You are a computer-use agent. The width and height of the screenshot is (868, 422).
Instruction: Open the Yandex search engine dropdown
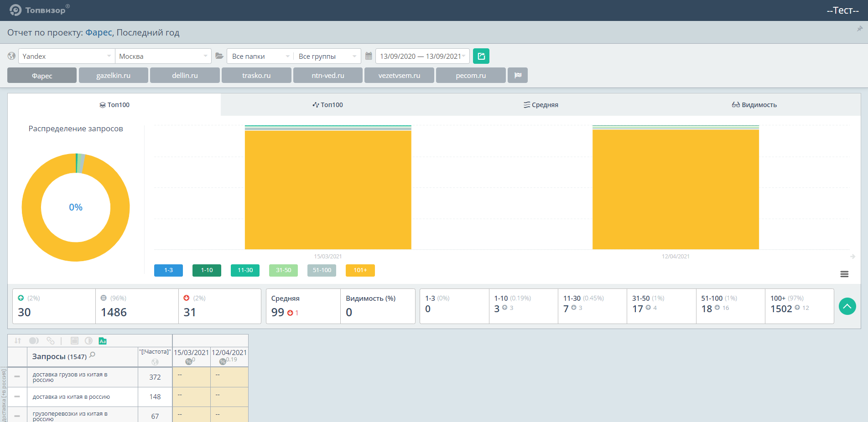(x=67, y=56)
